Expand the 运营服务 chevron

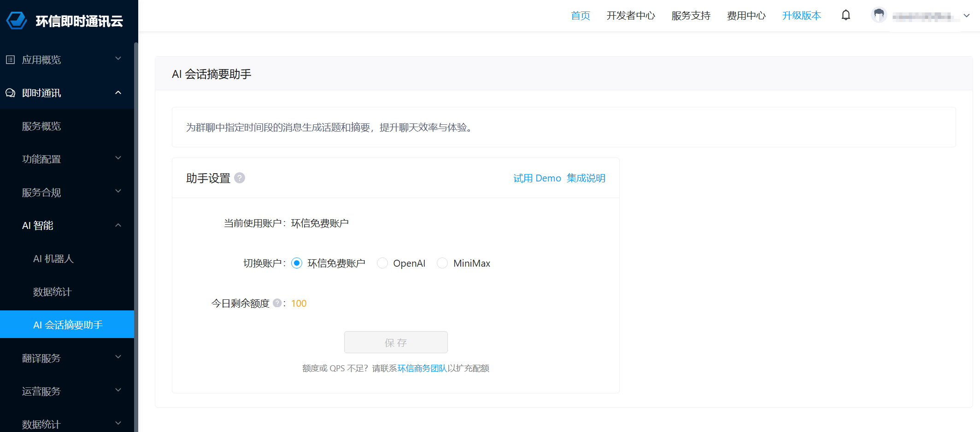[118, 390]
